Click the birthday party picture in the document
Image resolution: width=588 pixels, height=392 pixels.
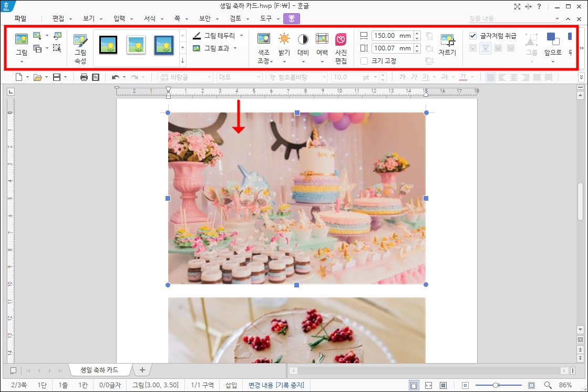tap(296, 198)
